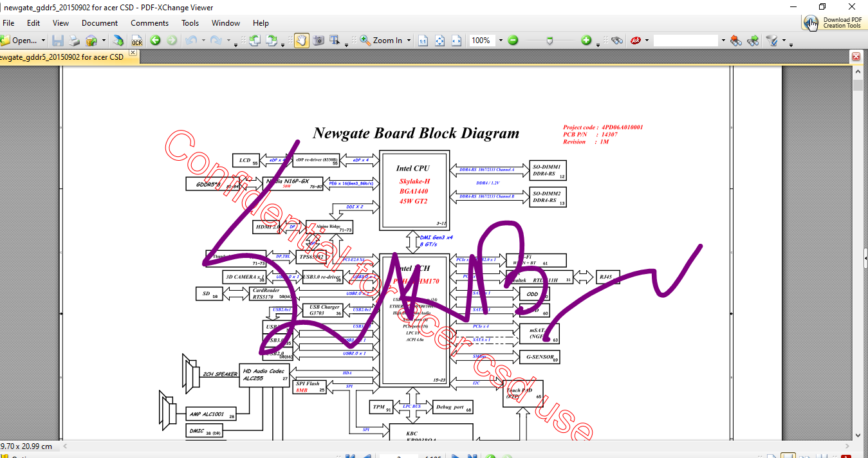Switch to Fit Page view
This screenshot has width=868, height=458.
[x=439, y=41]
